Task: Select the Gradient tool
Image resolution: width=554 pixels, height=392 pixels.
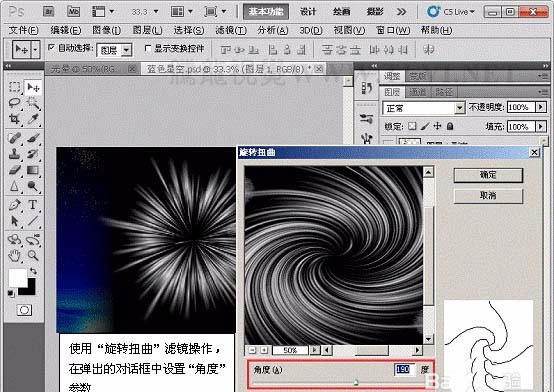Action: coord(33,170)
